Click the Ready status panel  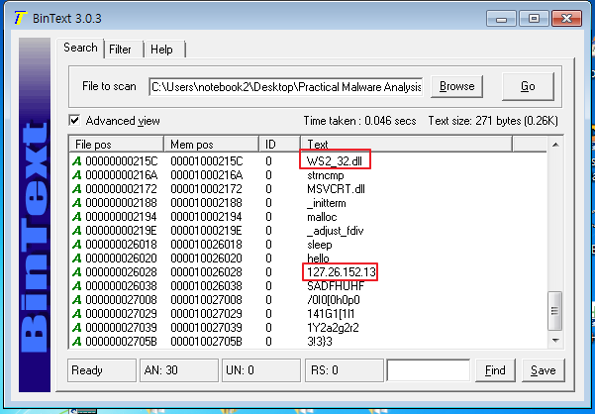[102, 370]
